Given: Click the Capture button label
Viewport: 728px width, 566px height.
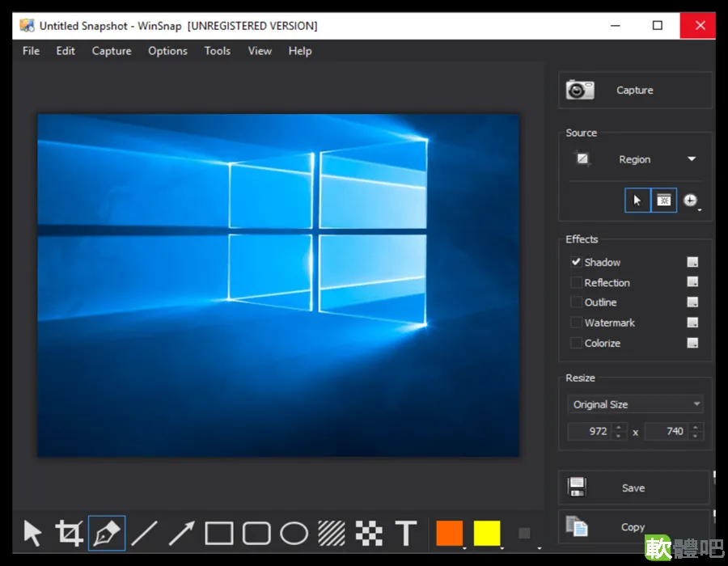Looking at the screenshot, I should click(635, 90).
